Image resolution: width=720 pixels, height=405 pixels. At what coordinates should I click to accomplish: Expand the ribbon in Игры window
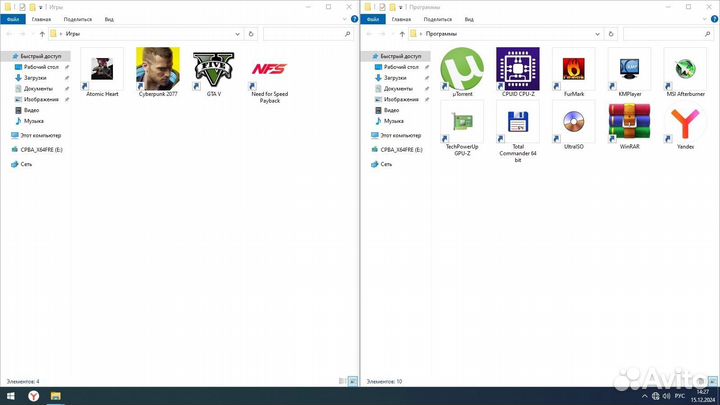tap(345, 19)
